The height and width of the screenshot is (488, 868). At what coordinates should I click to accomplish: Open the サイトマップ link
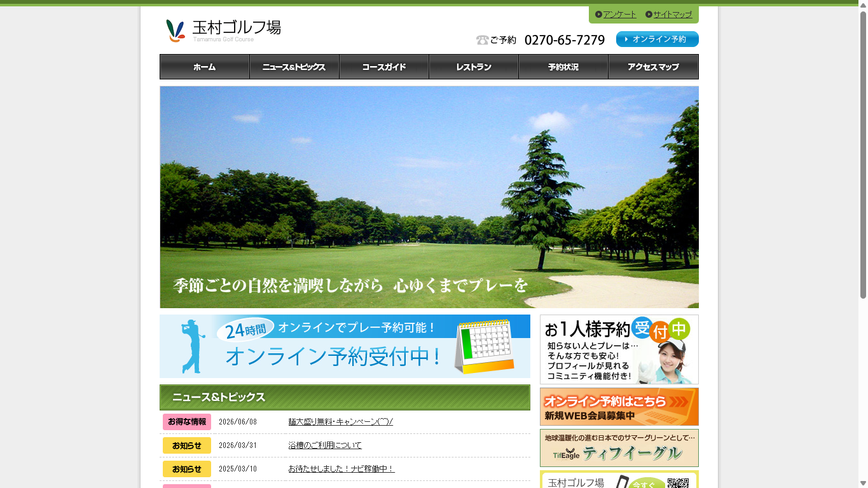pos(673,14)
